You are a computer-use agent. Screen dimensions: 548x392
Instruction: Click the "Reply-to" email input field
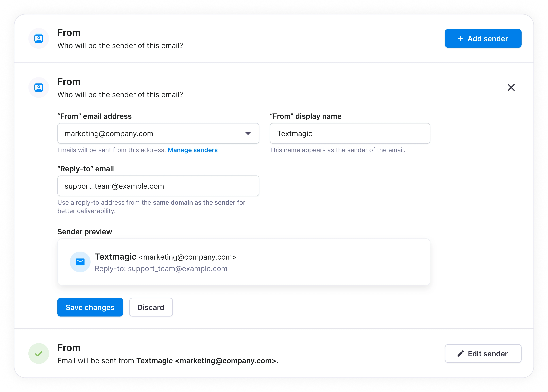pos(158,186)
